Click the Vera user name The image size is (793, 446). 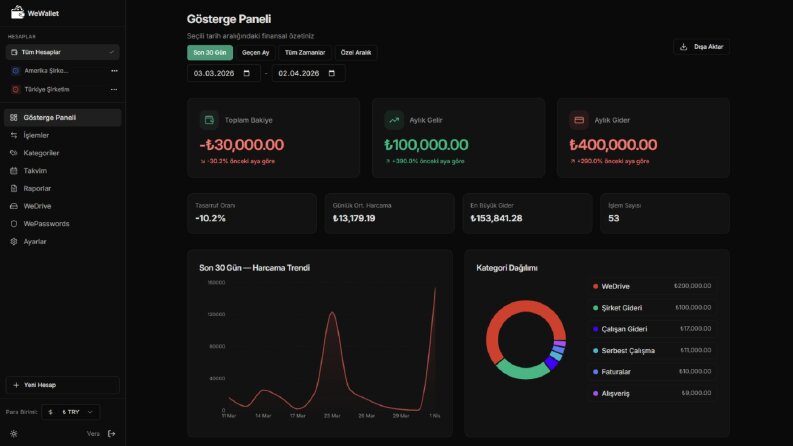click(93, 433)
